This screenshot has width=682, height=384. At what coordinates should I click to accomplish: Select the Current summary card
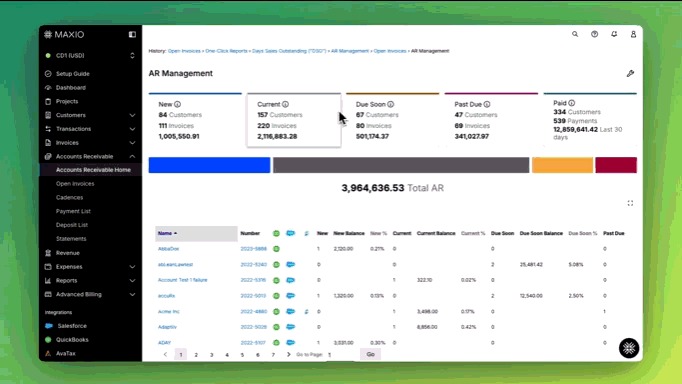pyautogui.click(x=294, y=120)
